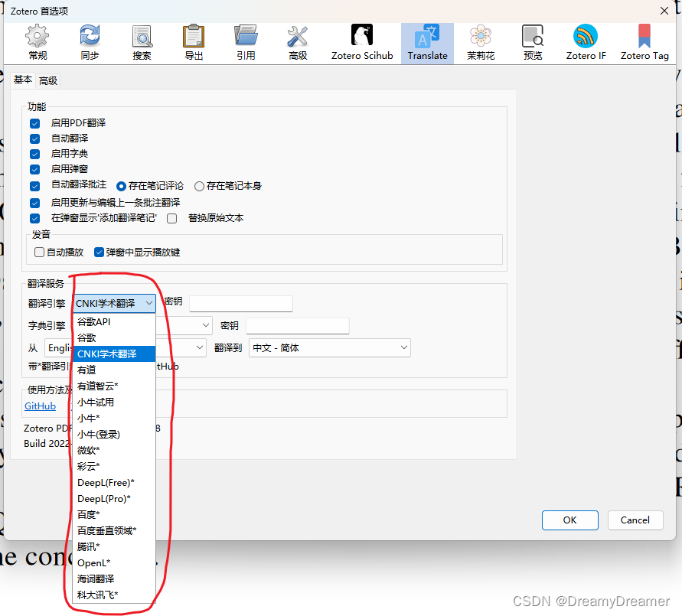682x616 pixels.
Task: Open the GitHub link
Action: [40, 406]
